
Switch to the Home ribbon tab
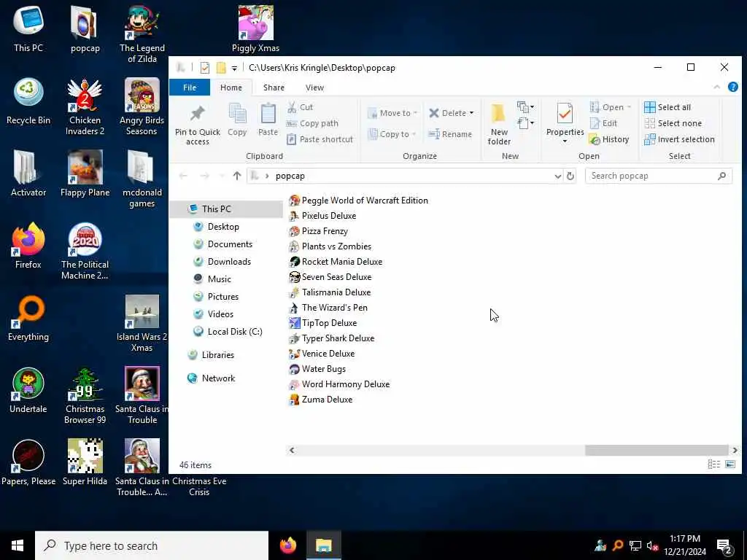click(x=231, y=87)
